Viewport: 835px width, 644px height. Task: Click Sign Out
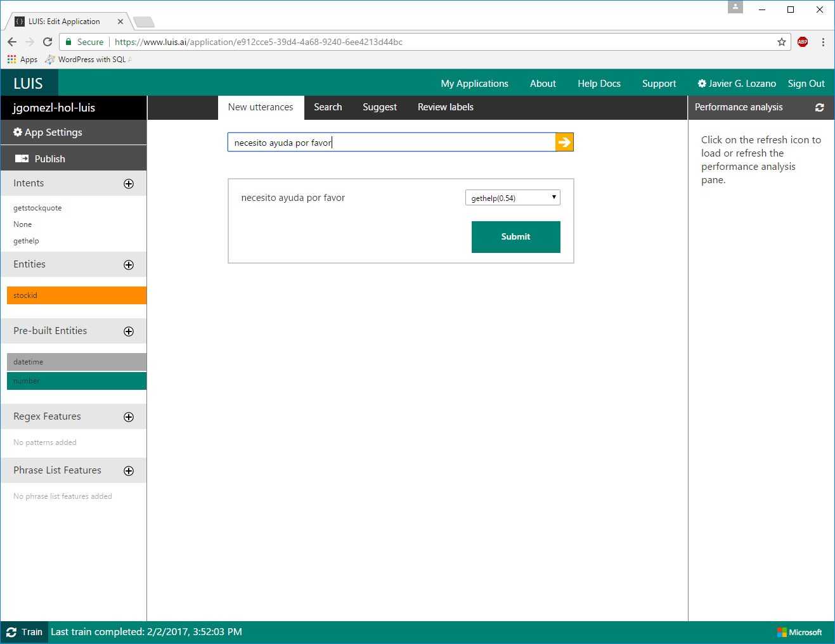(x=806, y=84)
